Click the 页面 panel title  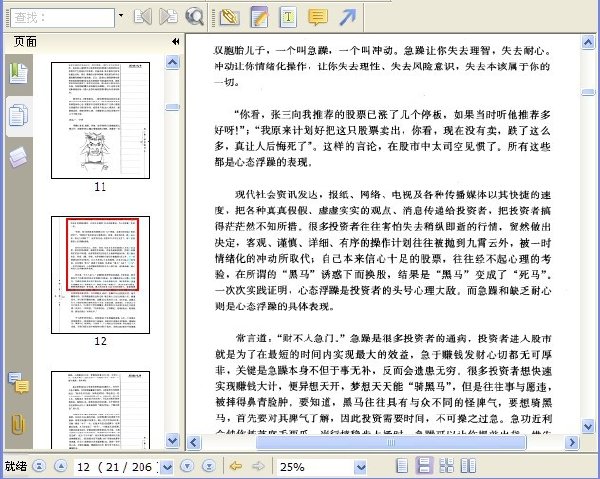[25, 41]
